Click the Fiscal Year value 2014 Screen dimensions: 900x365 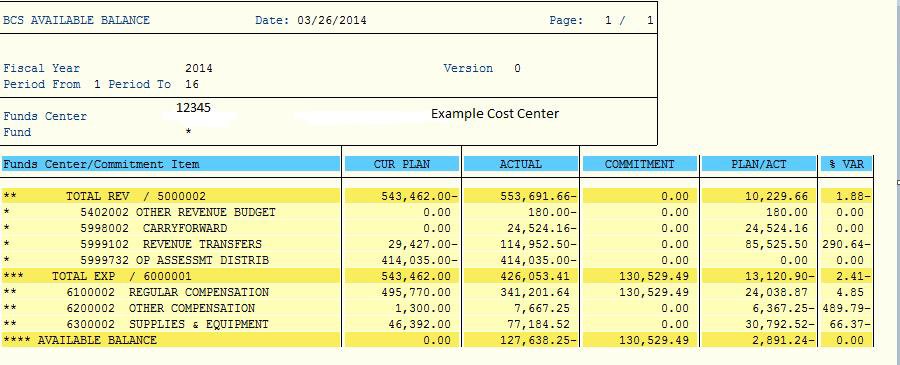[199, 68]
